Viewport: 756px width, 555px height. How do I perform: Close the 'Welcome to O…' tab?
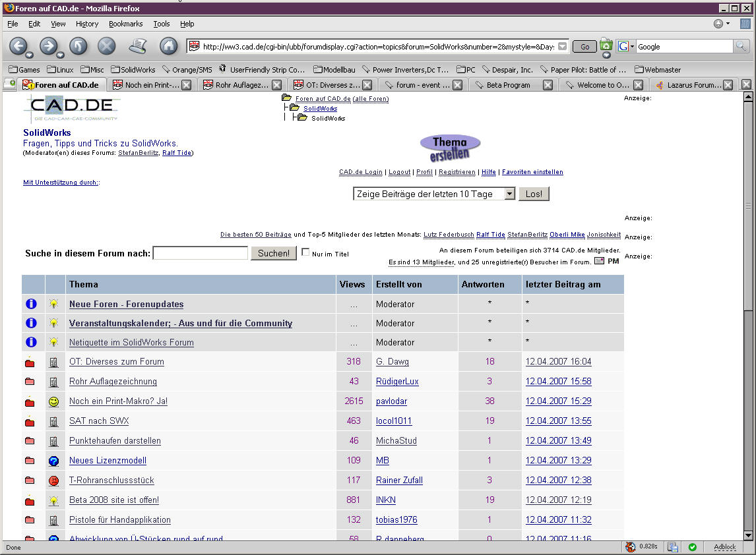click(639, 85)
